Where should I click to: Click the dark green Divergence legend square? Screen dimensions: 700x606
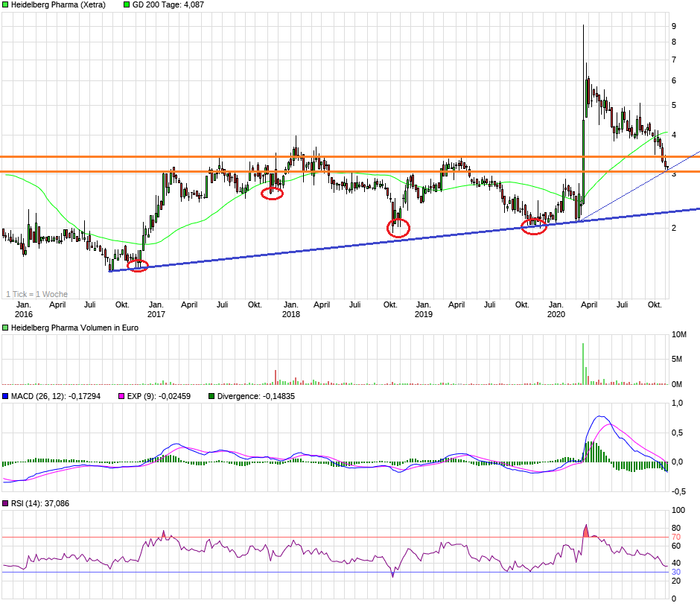(212, 396)
